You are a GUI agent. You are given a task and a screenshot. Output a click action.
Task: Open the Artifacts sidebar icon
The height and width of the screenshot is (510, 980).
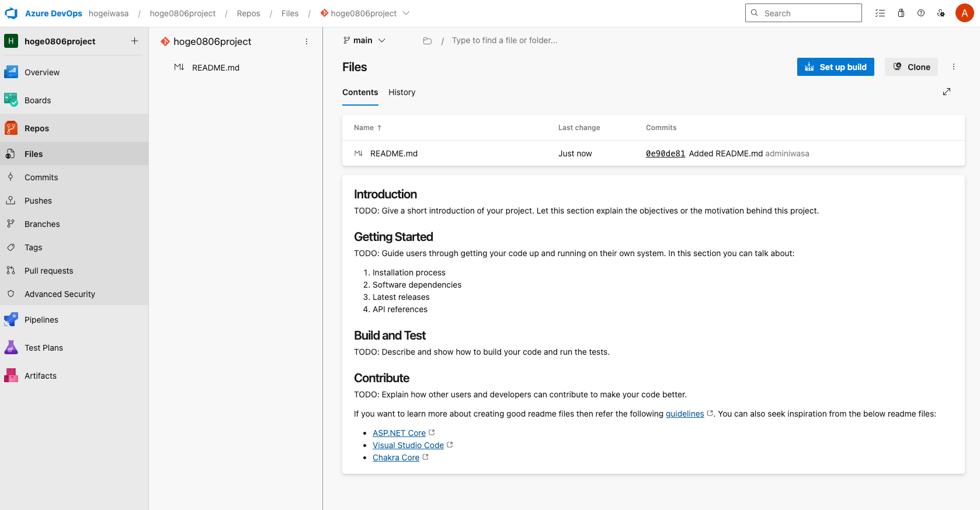pos(11,376)
